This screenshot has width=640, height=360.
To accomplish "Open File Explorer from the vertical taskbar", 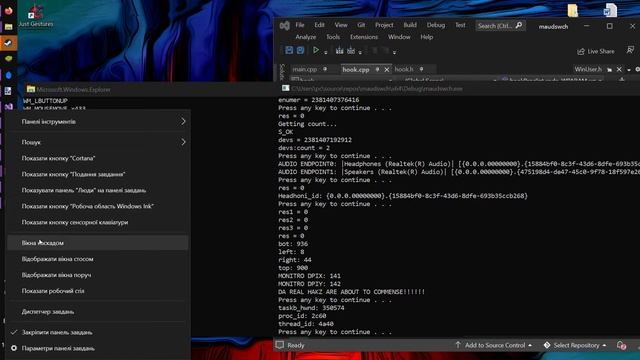I will point(8,27).
